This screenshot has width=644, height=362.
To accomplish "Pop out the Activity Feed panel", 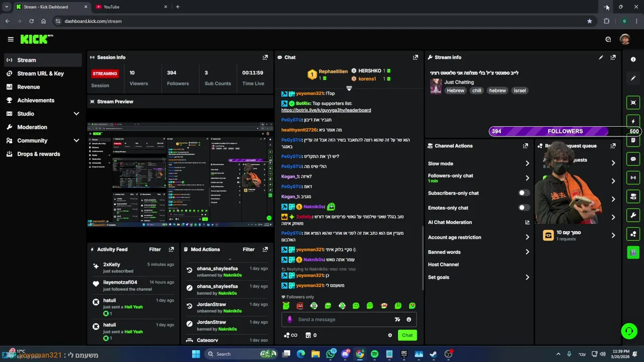I will point(171,249).
